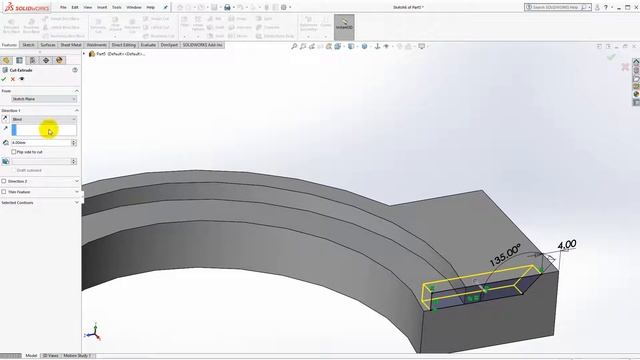640x360 pixels.
Task: Click the 135.00° dimension in the viewport
Action: pyautogui.click(x=505, y=255)
